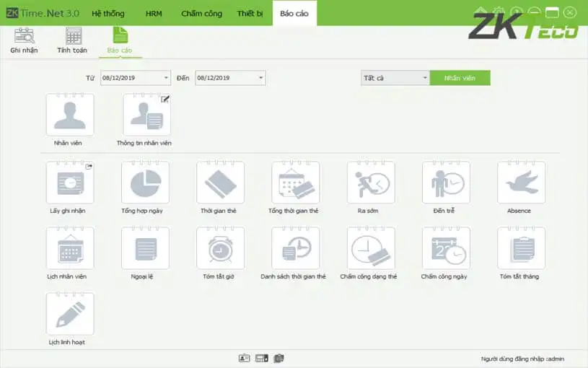Screen dimensions: 588x368
Task: Select the Tính toán toolbar icon
Action: (72, 40)
